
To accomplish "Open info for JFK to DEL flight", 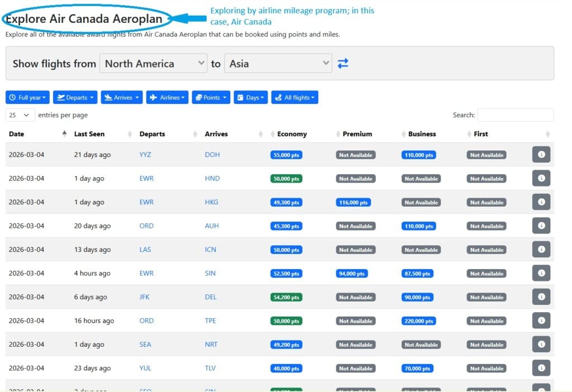I will click(x=541, y=297).
